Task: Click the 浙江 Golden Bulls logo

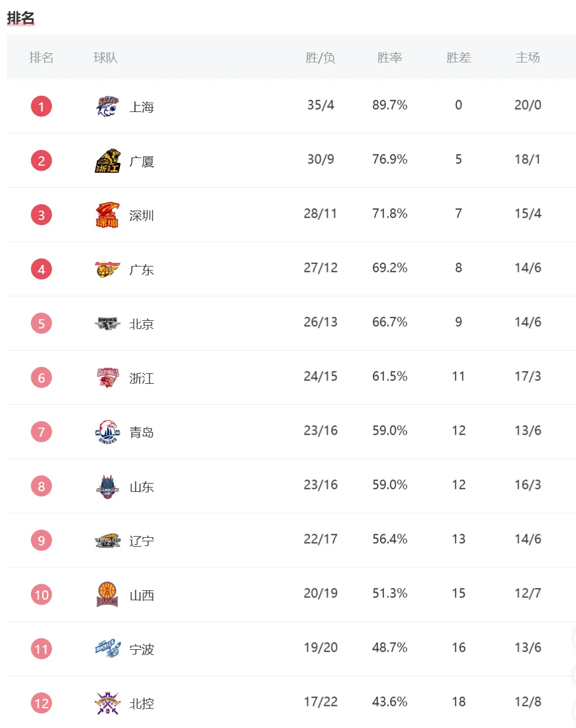Action: click(107, 377)
